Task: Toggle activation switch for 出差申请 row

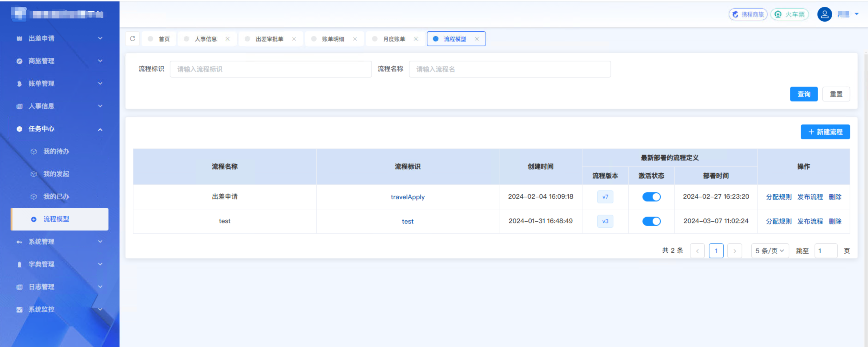Action: tap(651, 197)
